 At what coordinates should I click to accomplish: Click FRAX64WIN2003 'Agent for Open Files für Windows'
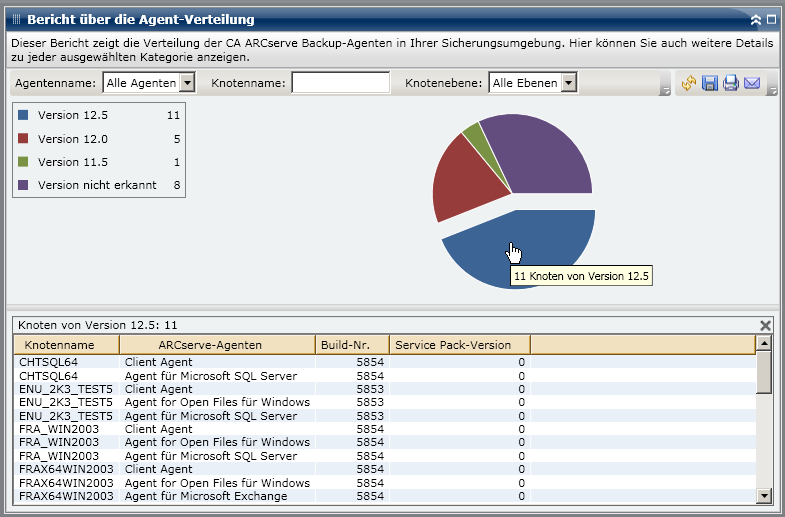(x=217, y=483)
